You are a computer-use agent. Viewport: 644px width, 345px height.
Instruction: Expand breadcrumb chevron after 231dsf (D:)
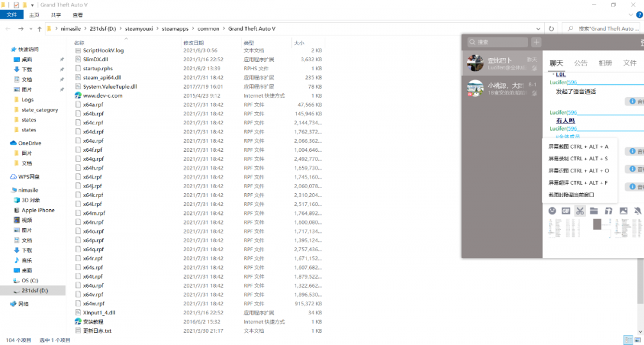pyautogui.click(x=121, y=29)
